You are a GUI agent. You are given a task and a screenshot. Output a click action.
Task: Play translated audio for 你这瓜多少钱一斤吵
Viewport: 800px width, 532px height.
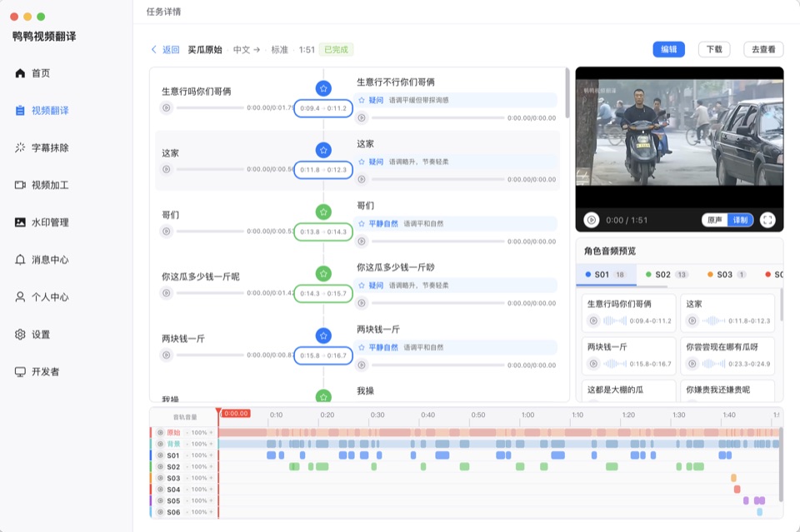pos(362,303)
